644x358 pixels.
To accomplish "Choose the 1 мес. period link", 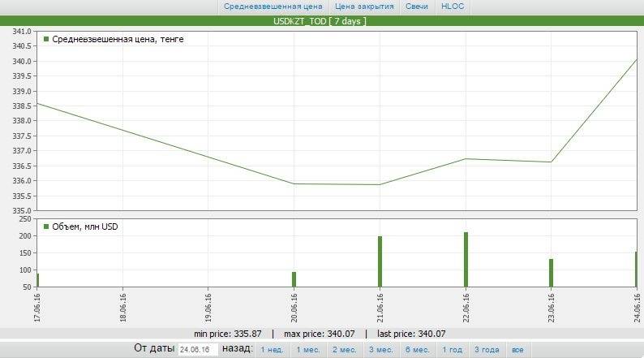I will tap(308, 349).
